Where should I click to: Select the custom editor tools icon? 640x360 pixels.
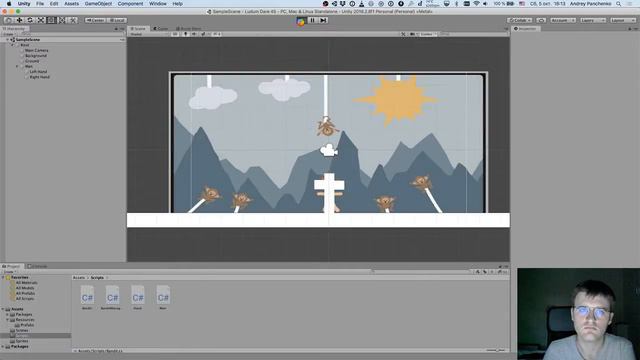[73, 20]
